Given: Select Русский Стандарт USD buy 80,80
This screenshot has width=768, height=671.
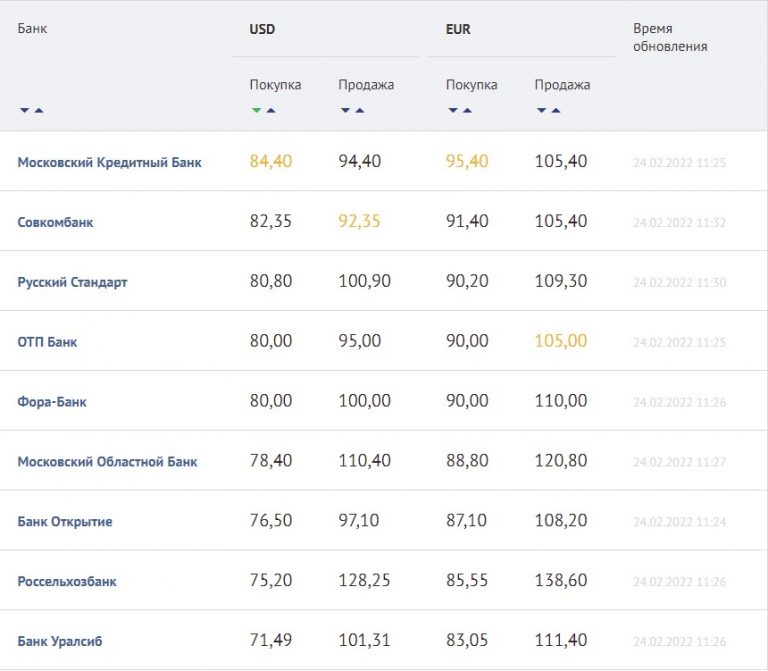Looking at the screenshot, I should tap(271, 281).
